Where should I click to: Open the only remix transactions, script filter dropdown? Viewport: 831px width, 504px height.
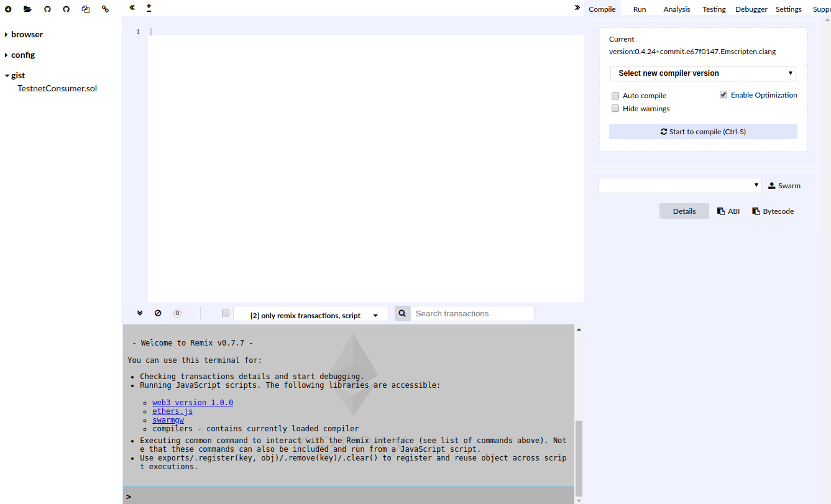click(x=311, y=315)
